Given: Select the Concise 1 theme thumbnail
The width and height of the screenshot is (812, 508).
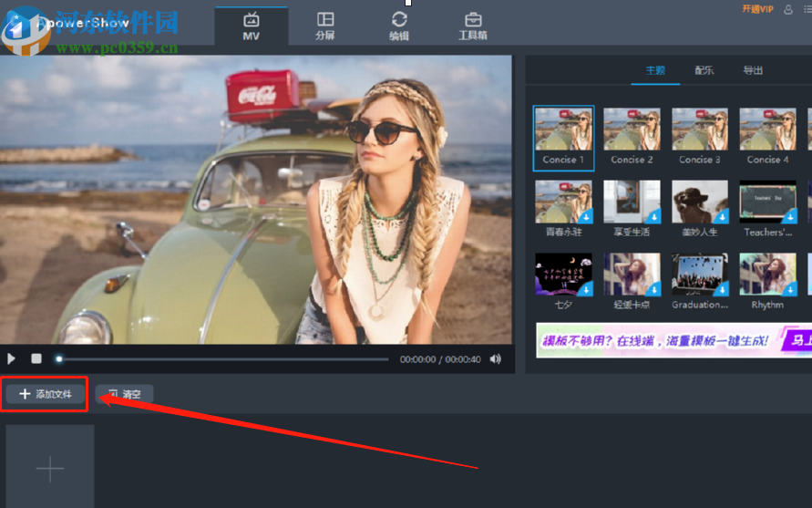Looking at the screenshot, I should point(563,139).
